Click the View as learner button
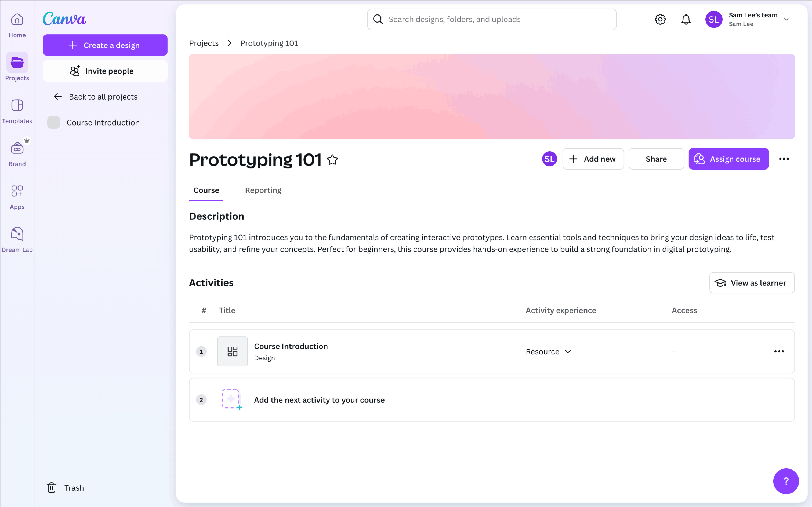The image size is (812, 507). coord(752,283)
